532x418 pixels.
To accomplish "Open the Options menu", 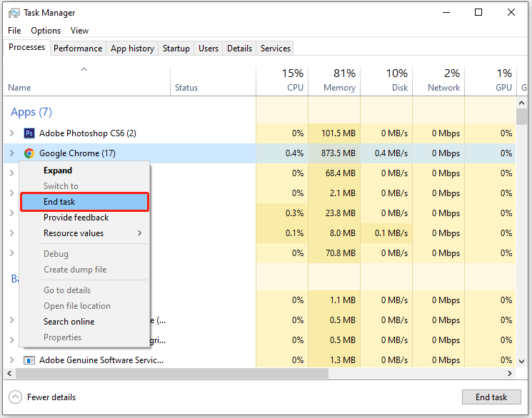I will (46, 31).
